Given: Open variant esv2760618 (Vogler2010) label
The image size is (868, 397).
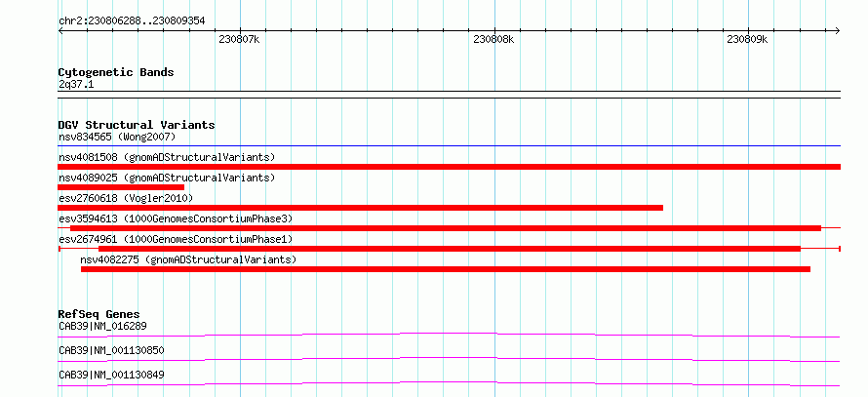Looking at the screenshot, I should (x=126, y=198).
